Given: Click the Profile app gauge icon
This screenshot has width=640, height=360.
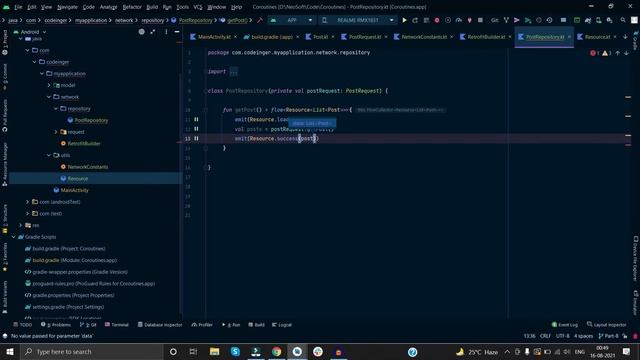Looking at the screenshot, I should (x=459, y=20).
